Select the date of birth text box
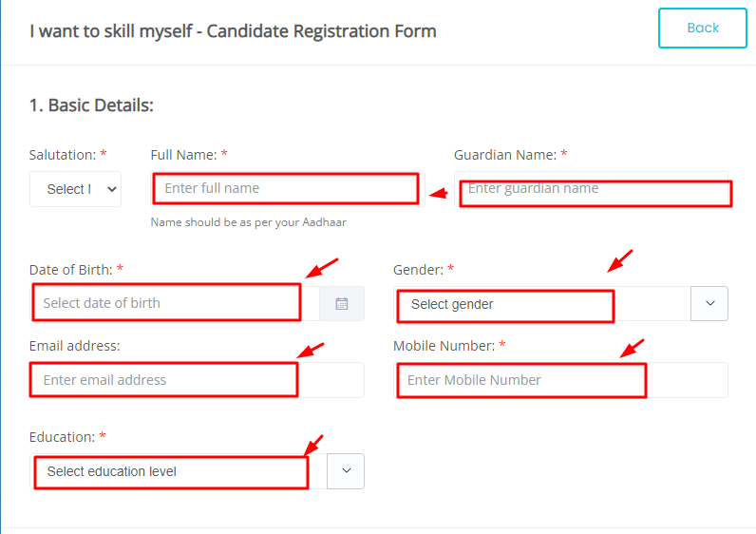Image resolution: width=756 pixels, height=534 pixels. pyautogui.click(x=175, y=303)
